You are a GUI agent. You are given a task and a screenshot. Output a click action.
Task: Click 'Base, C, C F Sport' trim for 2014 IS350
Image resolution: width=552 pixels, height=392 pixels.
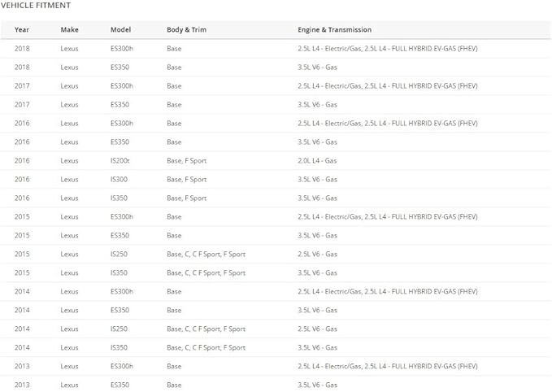pos(206,347)
